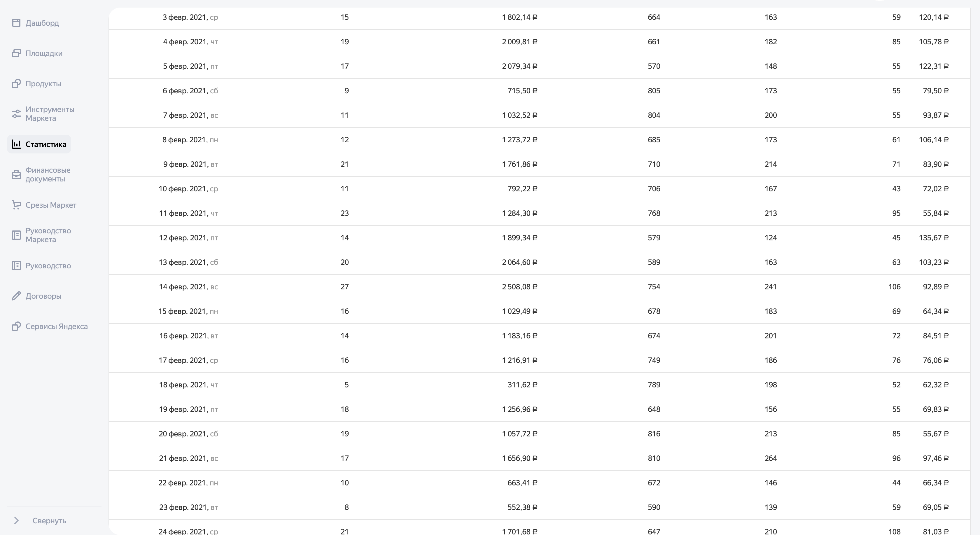Viewport: 980px width, 535px height.
Task: Click the Срезы Маркет cart icon
Action: tap(16, 205)
